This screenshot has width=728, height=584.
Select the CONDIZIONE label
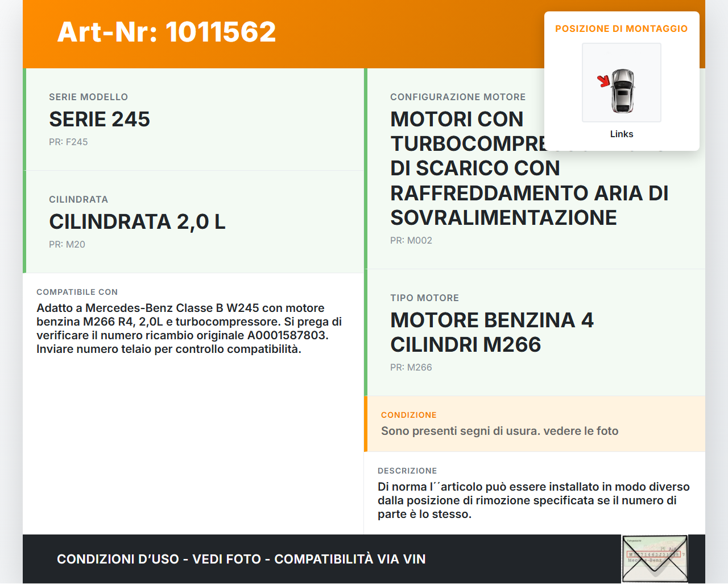click(x=409, y=415)
